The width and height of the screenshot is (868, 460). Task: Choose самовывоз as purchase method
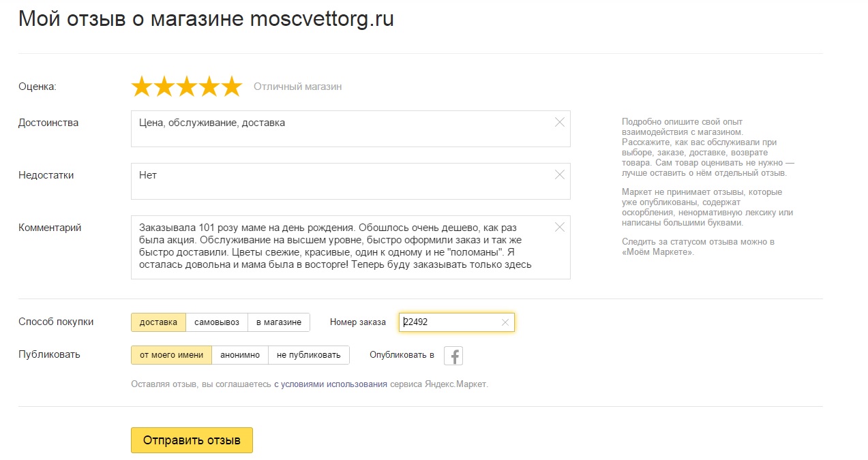click(x=216, y=322)
